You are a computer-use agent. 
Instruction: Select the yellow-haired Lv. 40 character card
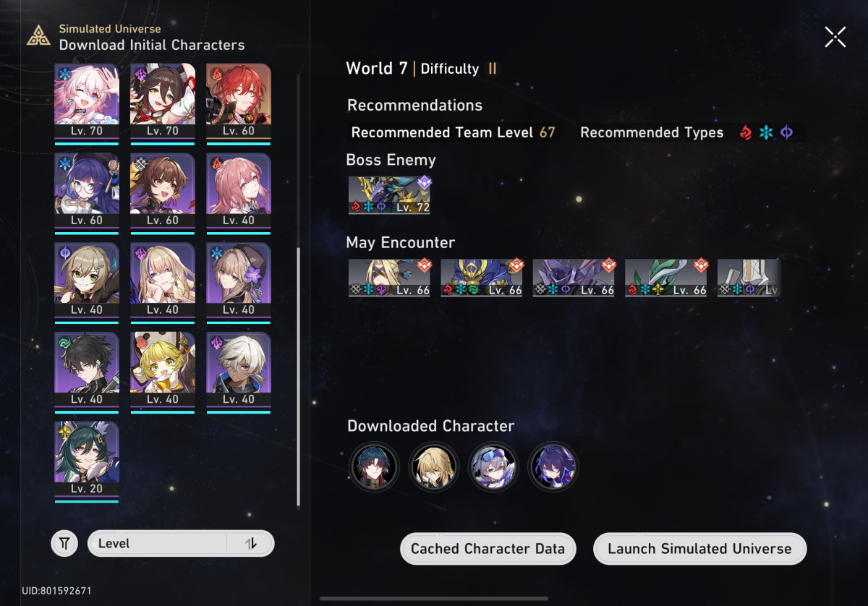coord(163,370)
